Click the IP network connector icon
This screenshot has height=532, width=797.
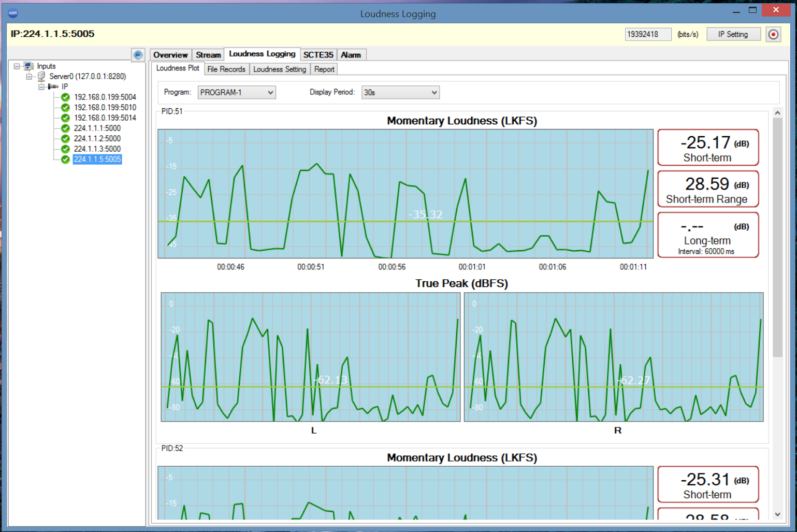point(53,87)
